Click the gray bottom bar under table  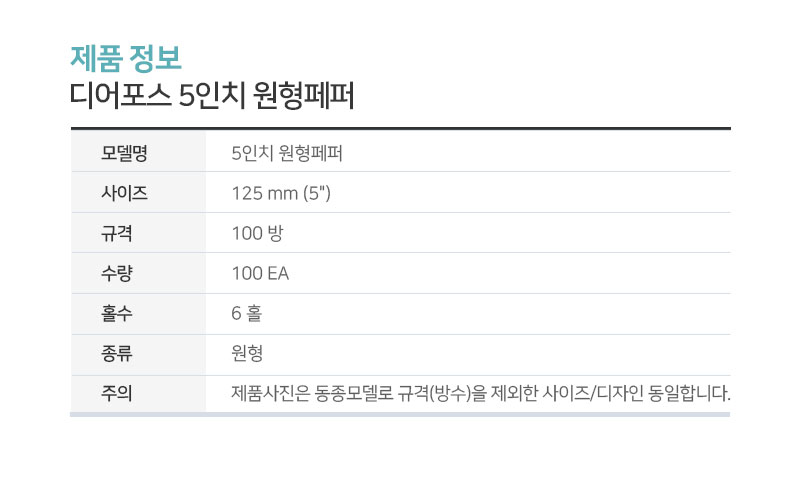click(400, 415)
